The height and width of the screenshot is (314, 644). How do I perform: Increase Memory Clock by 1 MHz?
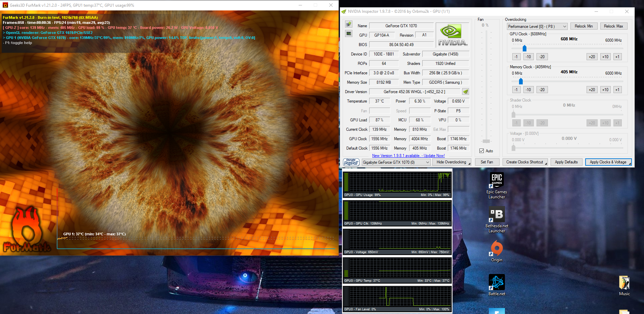point(617,90)
